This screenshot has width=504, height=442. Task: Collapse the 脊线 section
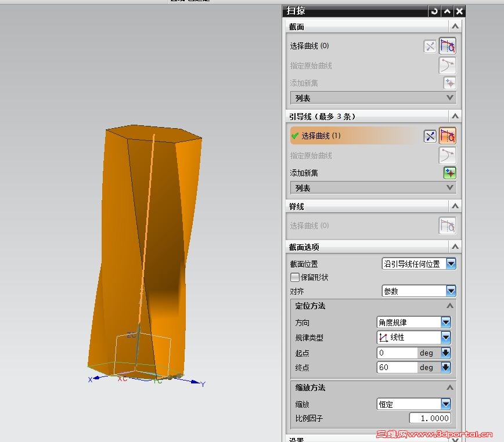pyautogui.click(x=455, y=206)
